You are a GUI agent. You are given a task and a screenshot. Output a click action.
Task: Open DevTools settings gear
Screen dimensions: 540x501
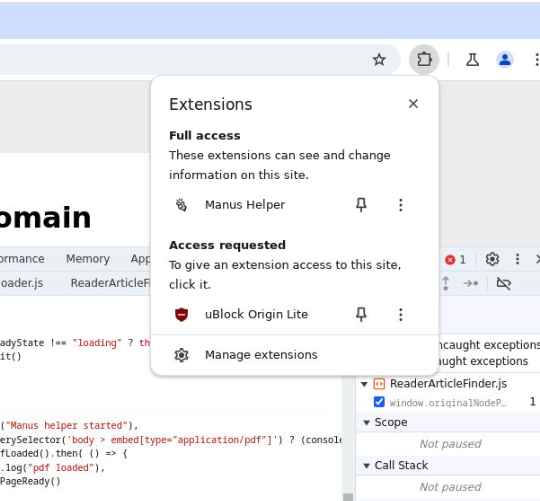click(x=492, y=259)
